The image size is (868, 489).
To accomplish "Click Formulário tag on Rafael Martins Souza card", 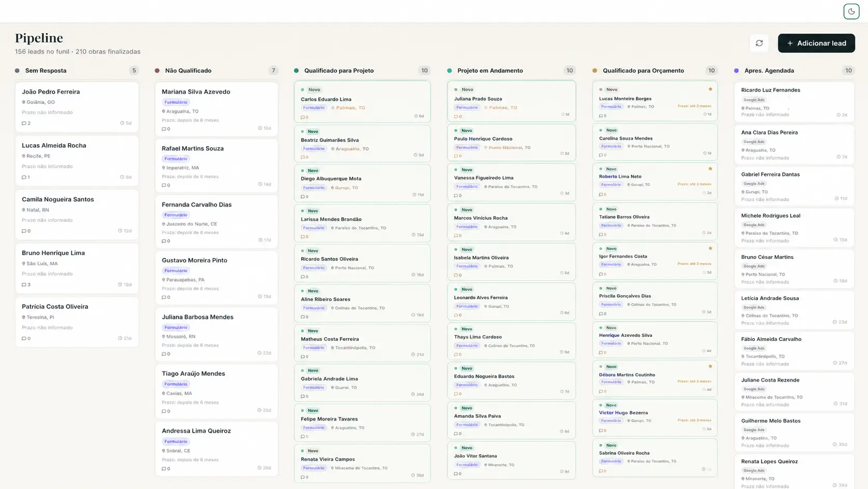I will [x=175, y=159].
